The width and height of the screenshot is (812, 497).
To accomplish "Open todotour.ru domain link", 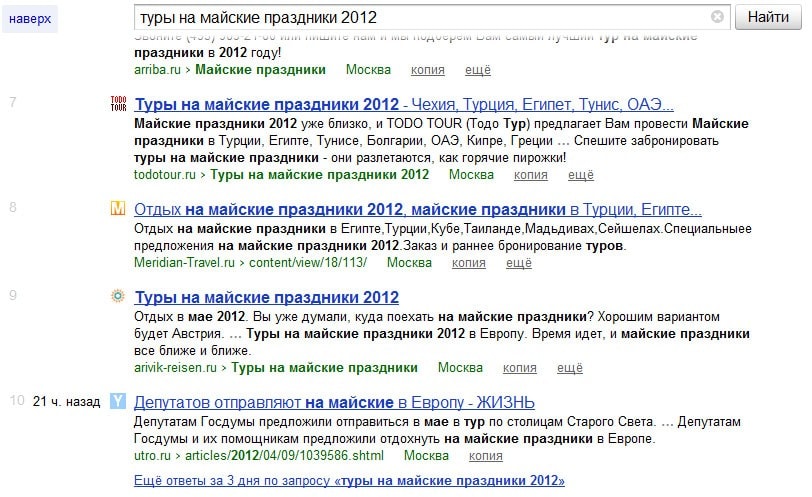I will (x=165, y=175).
